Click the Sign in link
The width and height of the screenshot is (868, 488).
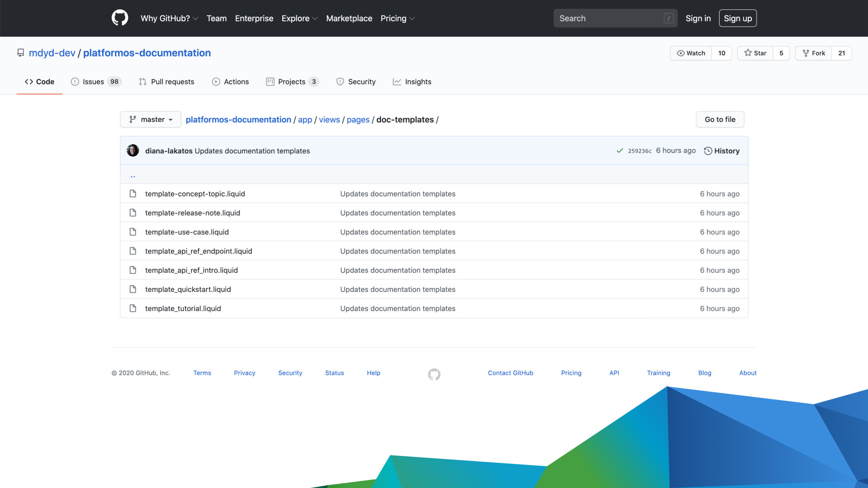(x=698, y=18)
